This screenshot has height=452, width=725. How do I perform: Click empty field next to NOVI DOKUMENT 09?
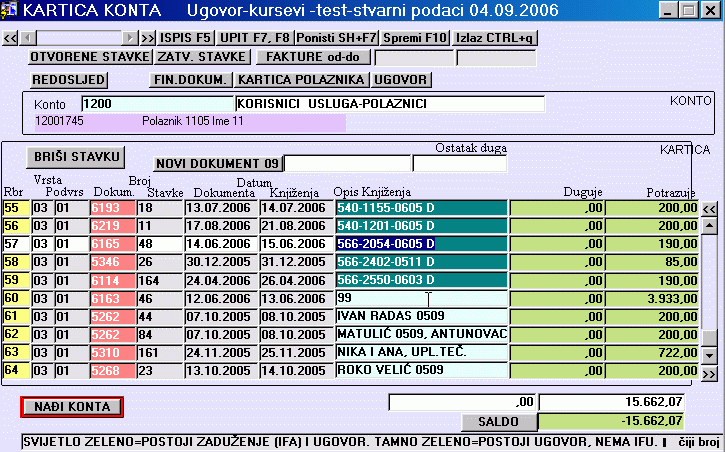pyautogui.click(x=347, y=164)
